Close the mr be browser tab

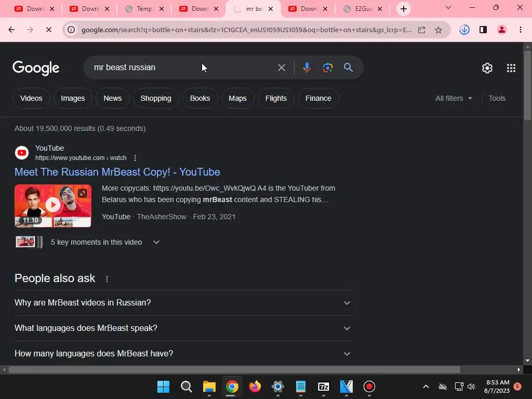[270, 9]
